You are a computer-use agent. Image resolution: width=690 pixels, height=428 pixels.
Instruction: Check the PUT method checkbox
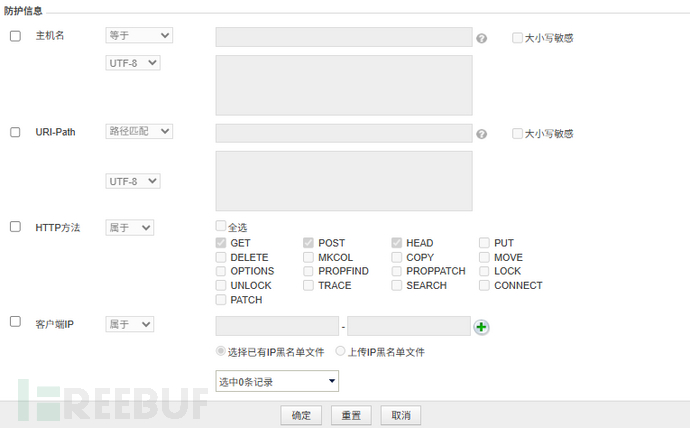[x=484, y=243]
